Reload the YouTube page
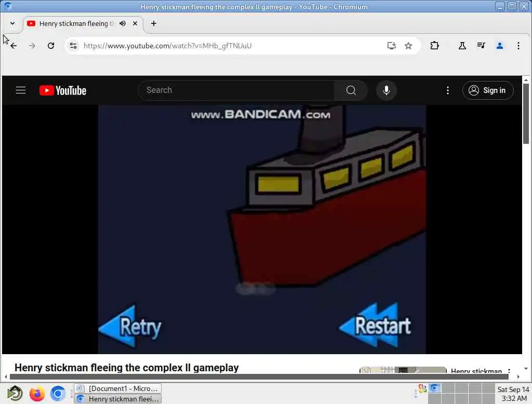This screenshot has width=532, height=404. (x=51, y=46)
